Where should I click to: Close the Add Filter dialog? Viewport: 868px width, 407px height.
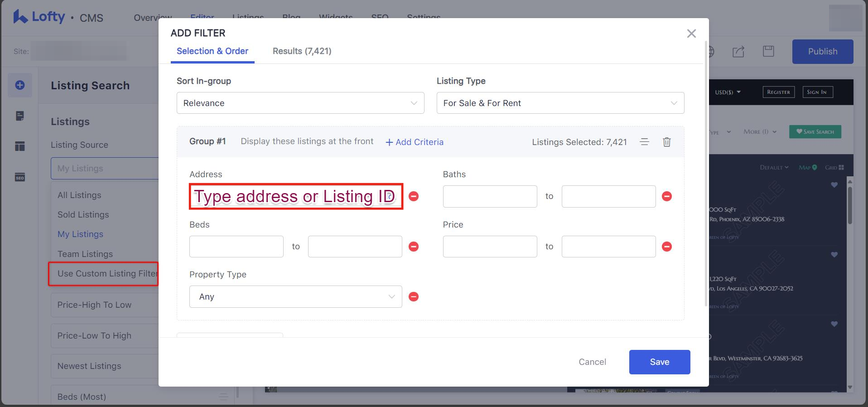click(x=691, y=34)
